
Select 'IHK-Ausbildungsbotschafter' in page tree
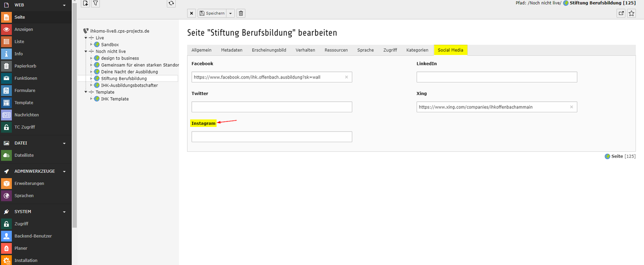tap(129, 86)
